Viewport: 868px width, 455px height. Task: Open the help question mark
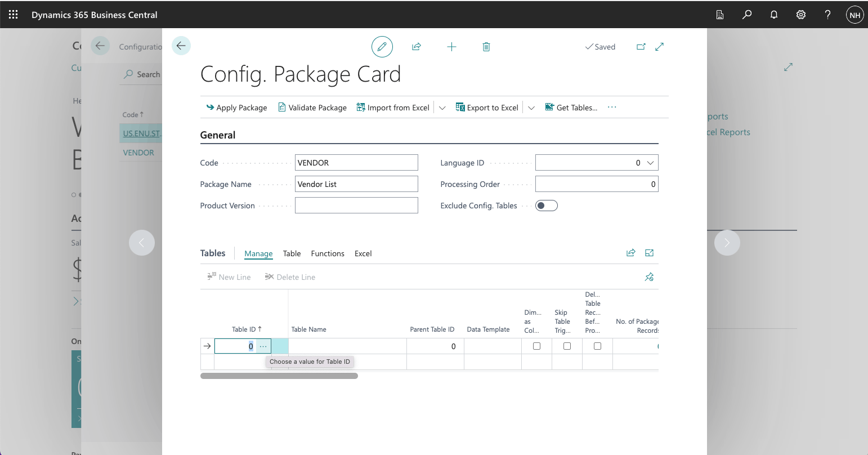(x=828, y=15)
